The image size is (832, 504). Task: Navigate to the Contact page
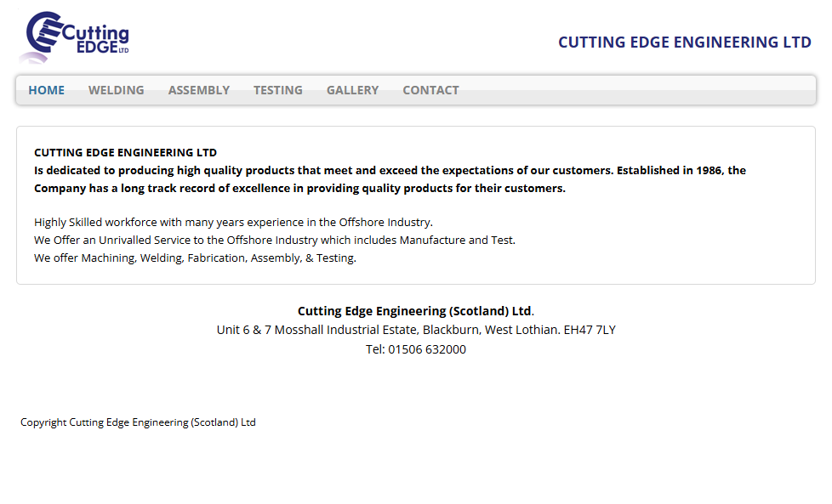tap(430, 90)
